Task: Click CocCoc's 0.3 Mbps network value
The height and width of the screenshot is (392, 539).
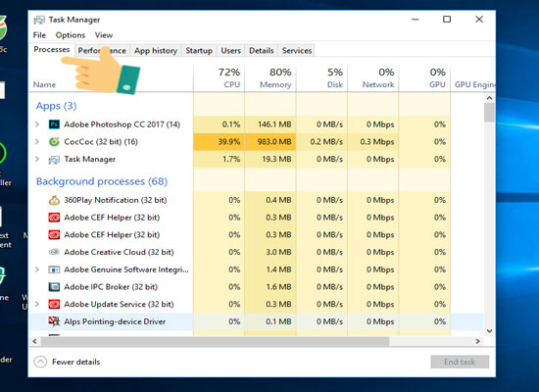Action: click(x=377, y=142)
